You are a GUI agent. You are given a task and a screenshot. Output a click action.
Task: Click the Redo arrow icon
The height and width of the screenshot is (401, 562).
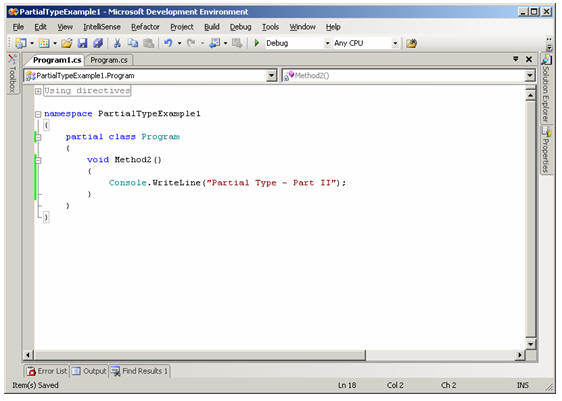(191, 43)
